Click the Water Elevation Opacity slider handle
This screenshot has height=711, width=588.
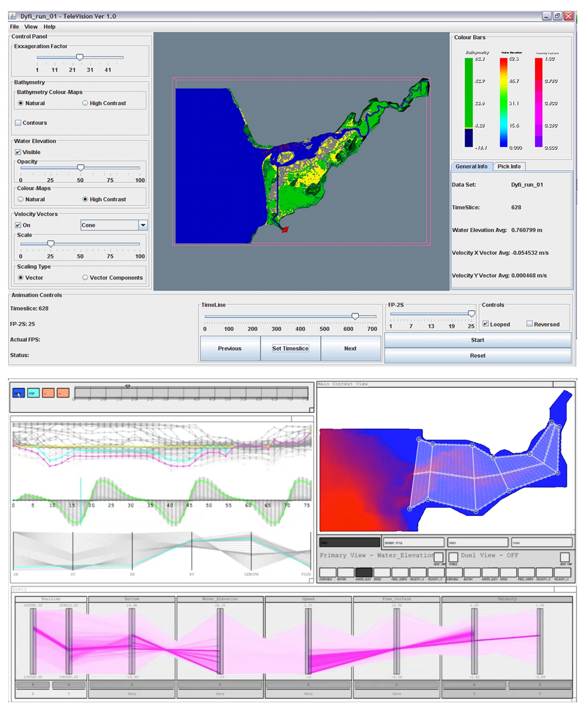coord(80,168)
